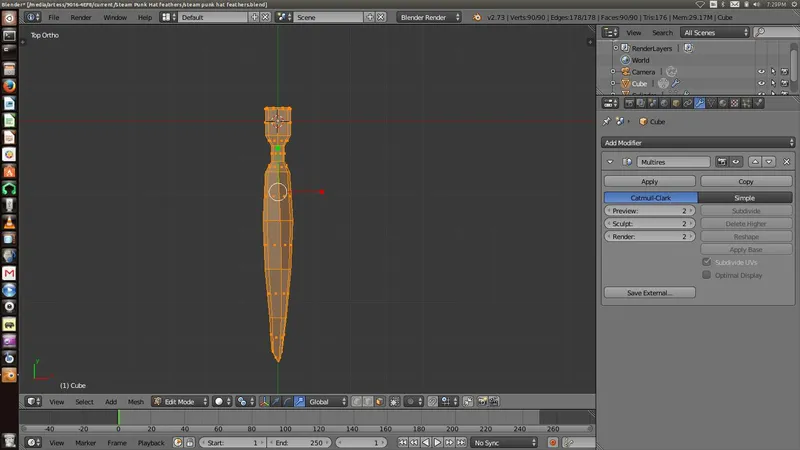
Task: Pin the properties context with pin icon
Action: pyautogui.click(x=607, y=121)
